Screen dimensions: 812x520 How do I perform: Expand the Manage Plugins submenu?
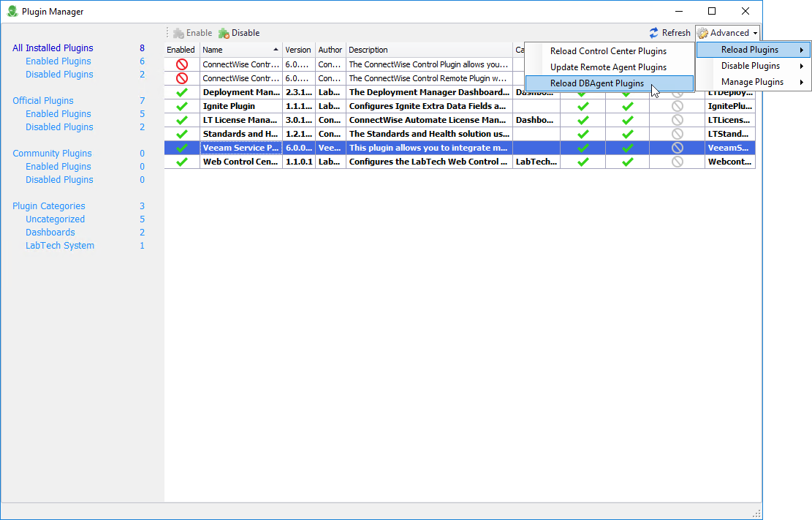[x=752, y=81]
